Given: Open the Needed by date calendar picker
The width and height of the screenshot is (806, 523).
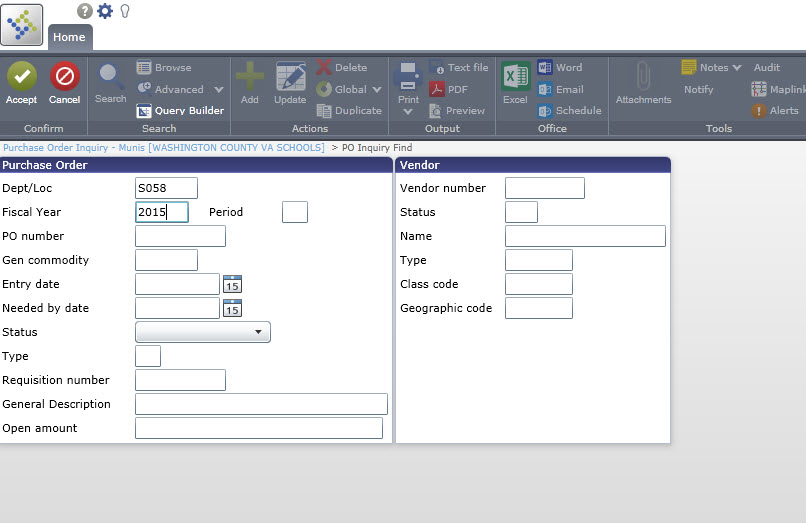Looking at the screenshot, I should 232,308.
